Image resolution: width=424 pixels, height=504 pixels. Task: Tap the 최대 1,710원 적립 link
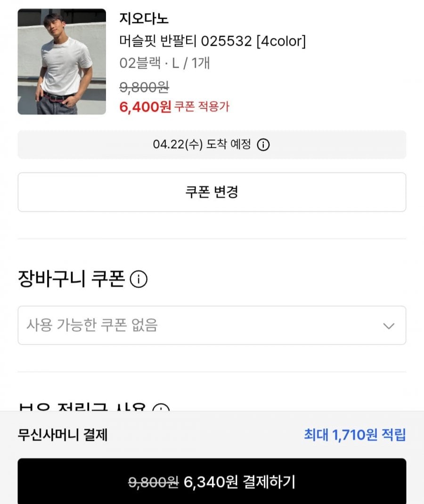(x=355, y=435)
